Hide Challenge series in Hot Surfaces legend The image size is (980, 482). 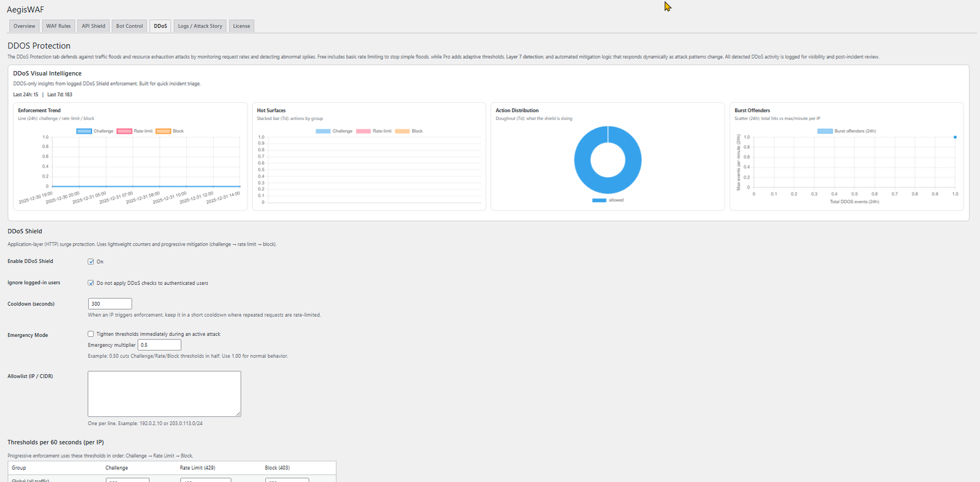[323, 131]
